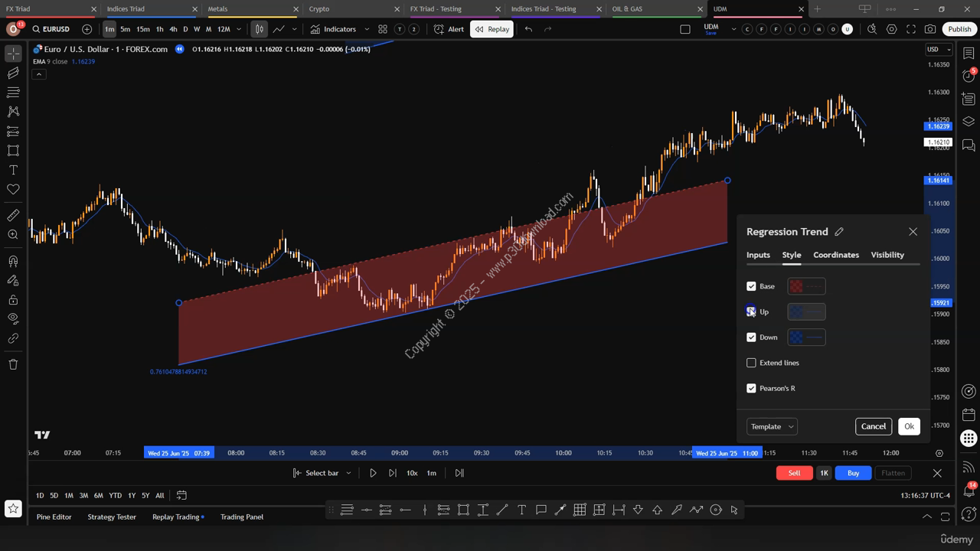The image size is (980, 551).
Task: Switch to the Coordinates tab
Action: point(835,255)
